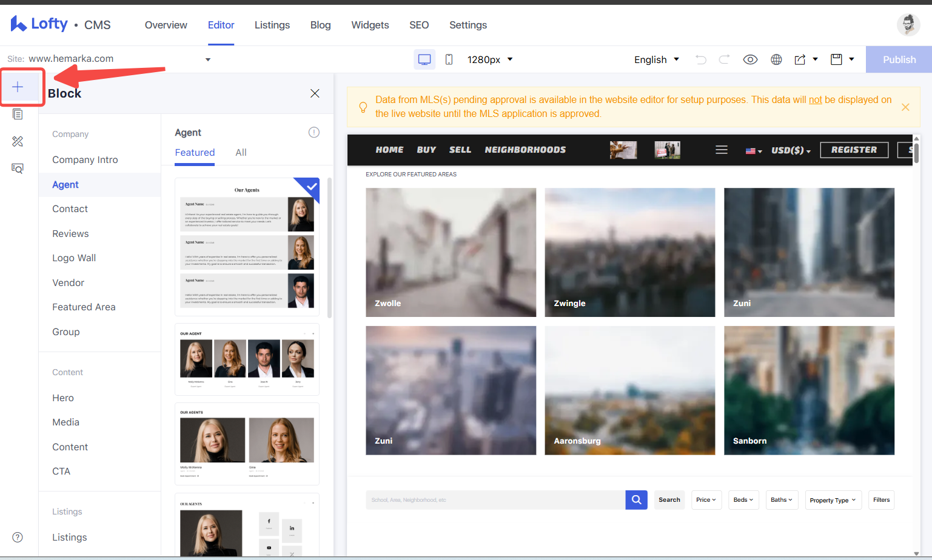Deselect the checked Our Agents block template
932x560 pixels.
(247, 247)
